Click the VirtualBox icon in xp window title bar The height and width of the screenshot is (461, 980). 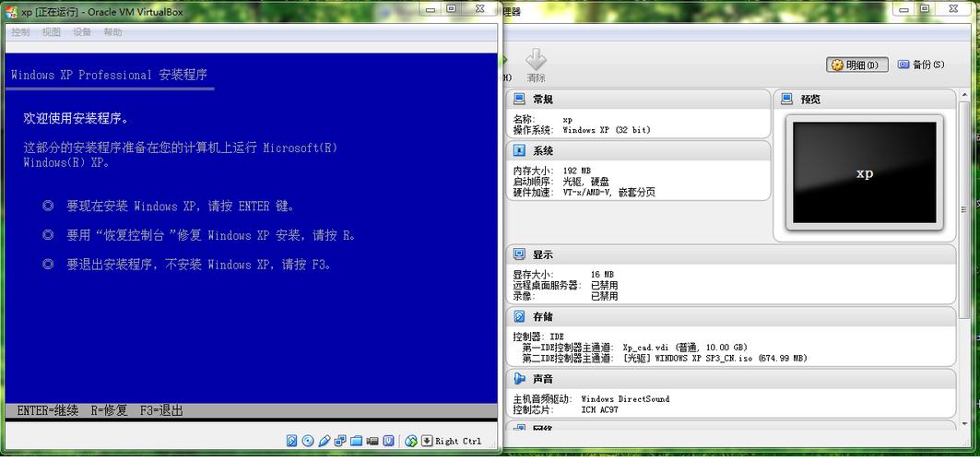point(11,11)
